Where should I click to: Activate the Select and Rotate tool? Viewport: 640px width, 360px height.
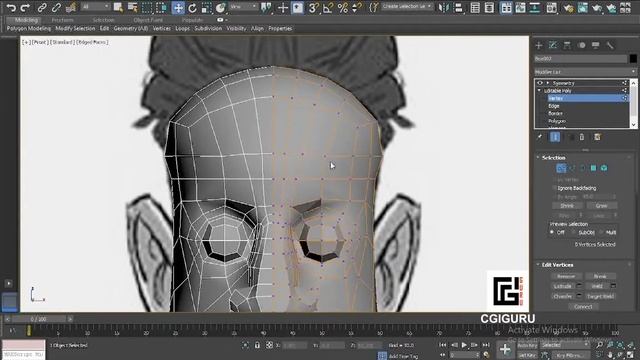pos(192,7)
